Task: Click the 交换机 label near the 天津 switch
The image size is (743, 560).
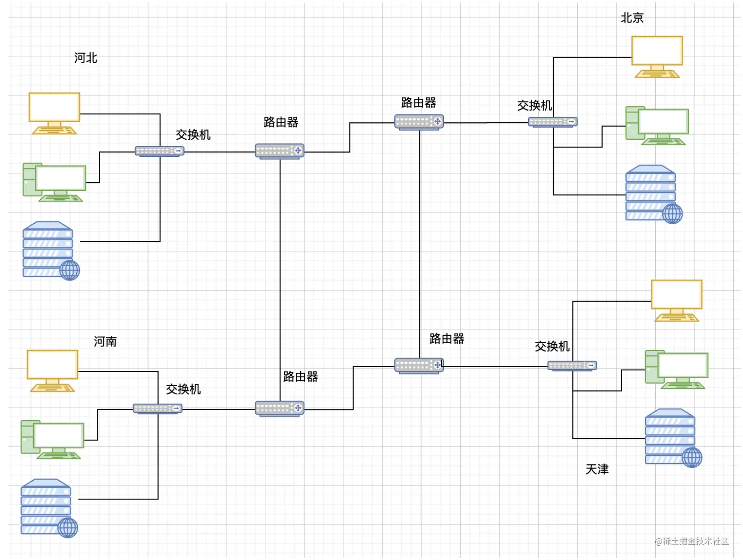Action: pyautogui.click(x=552, y=346)
